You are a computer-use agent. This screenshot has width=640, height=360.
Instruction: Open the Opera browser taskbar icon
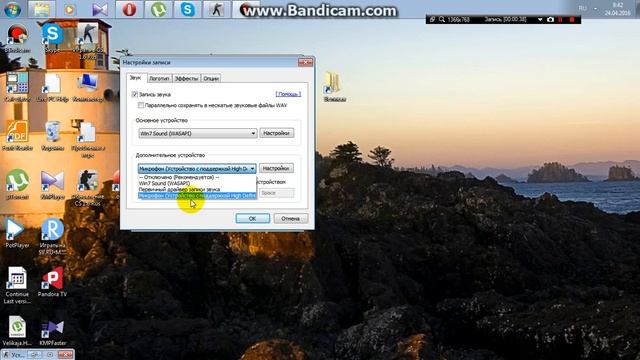(x=129, y=9)
